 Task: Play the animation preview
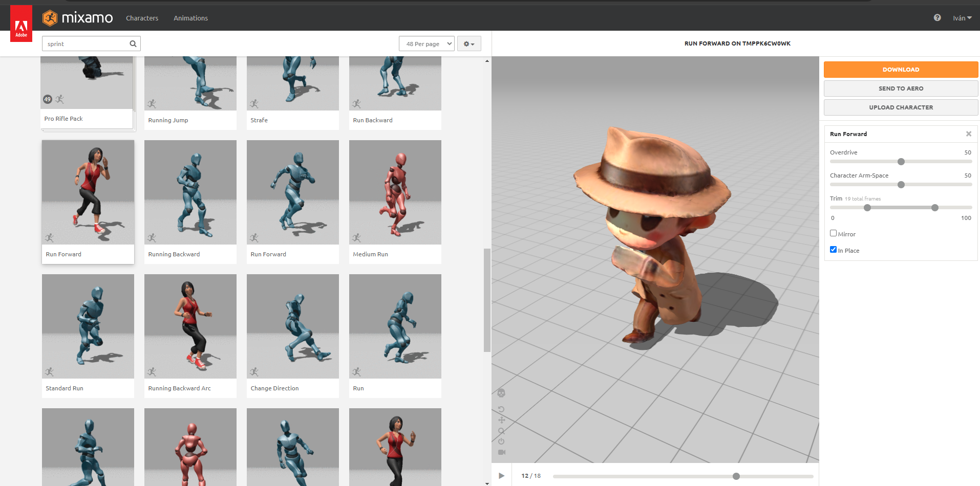click(502, 476)
